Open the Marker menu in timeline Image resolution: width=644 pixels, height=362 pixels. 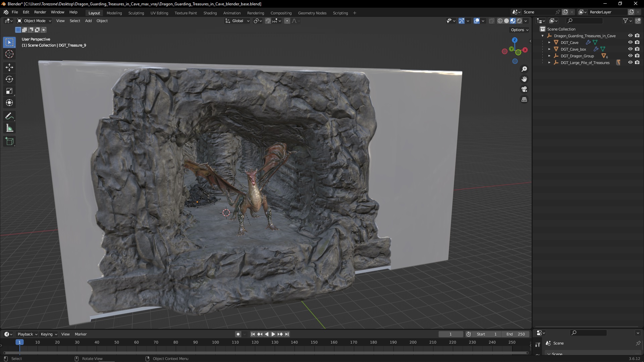80,334
